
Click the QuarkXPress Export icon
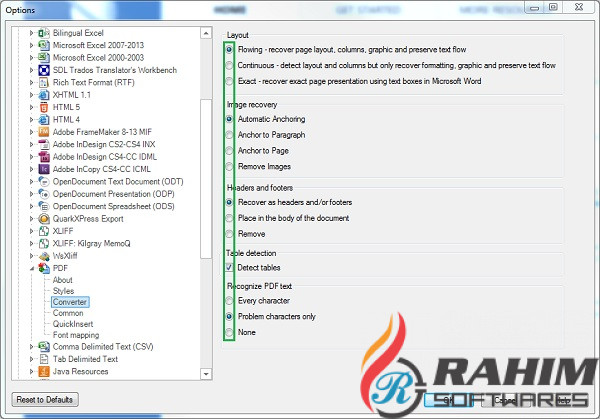(44, 219)
